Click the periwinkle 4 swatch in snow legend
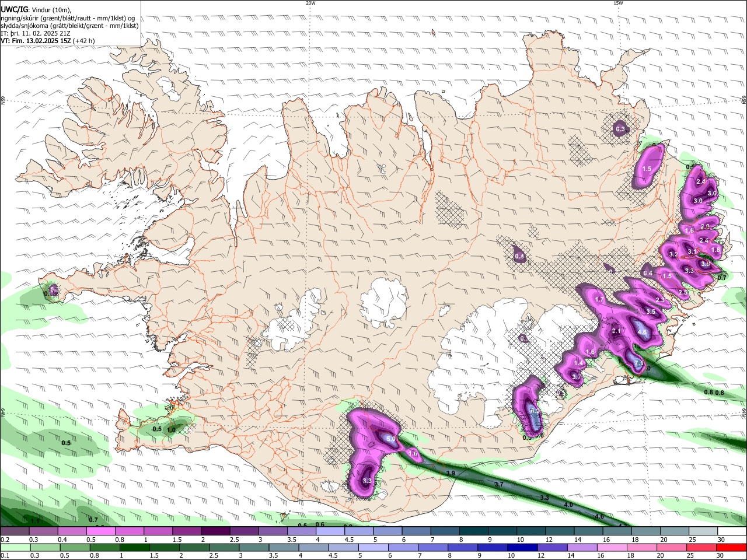Image resolution: width=747 pixels, height=560 pixels. pos(330,531)
